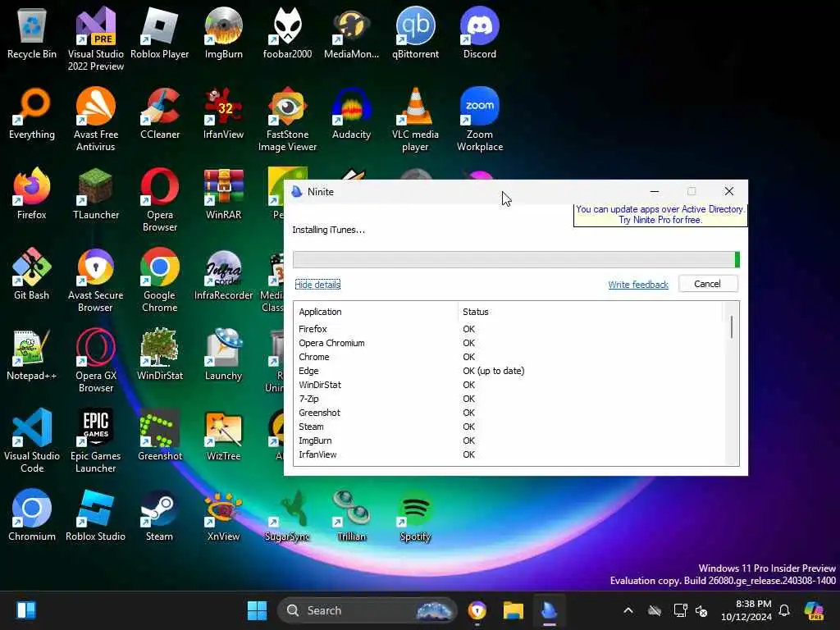Select the Opera Browser desktop icon
Screen dimensions: 840x630
click(160, 200)
